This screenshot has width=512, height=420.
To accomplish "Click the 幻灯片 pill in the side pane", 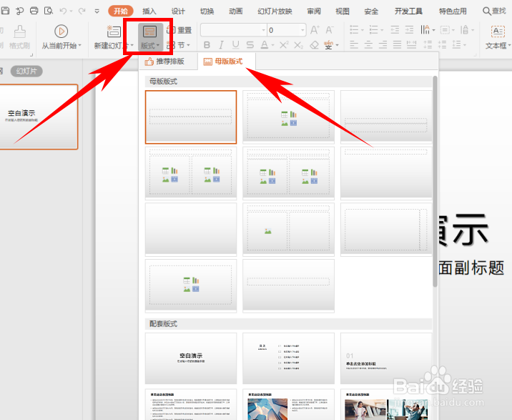I will (26, 71).
